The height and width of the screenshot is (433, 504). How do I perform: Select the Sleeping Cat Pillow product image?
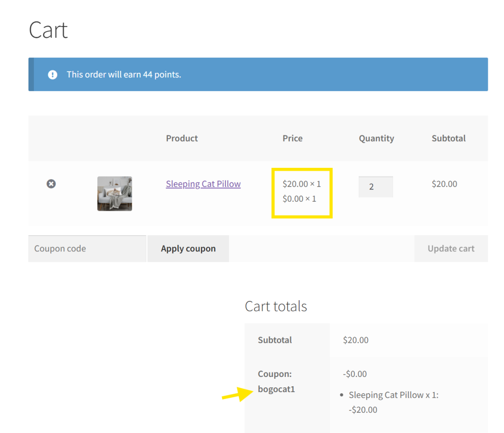tap(114, 193)
